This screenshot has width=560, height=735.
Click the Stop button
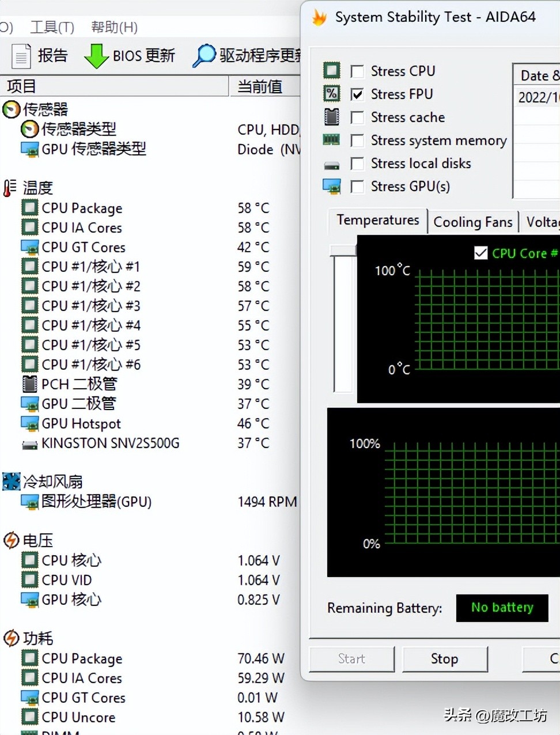444,659
